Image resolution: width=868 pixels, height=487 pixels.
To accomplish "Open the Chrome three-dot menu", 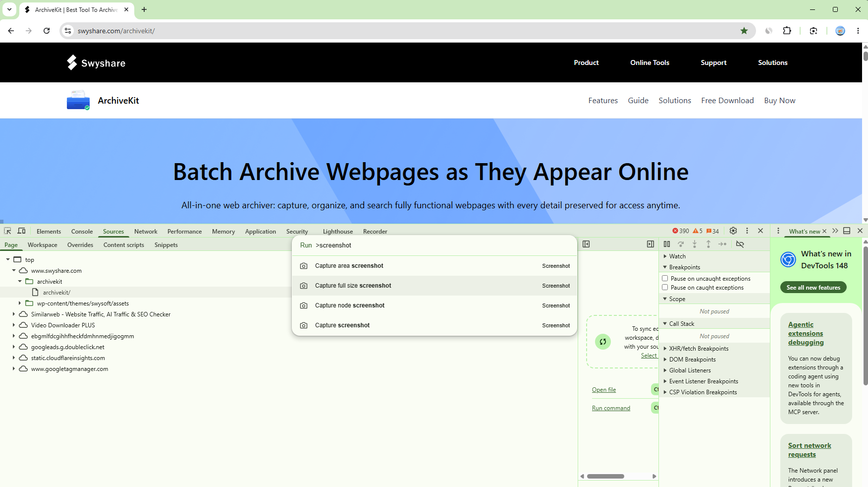I will (858, 31).
